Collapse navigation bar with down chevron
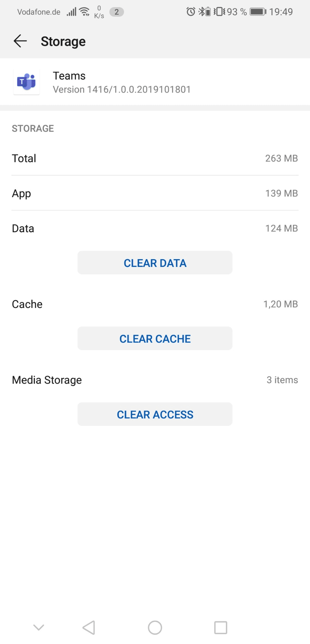This screenshot has width=310, height=644. tap(39, 627)
